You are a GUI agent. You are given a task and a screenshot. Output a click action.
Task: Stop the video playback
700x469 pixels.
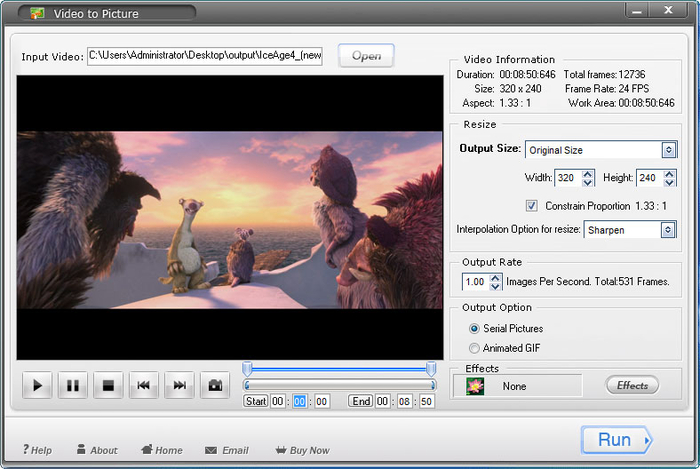click(x=107, y=385)
